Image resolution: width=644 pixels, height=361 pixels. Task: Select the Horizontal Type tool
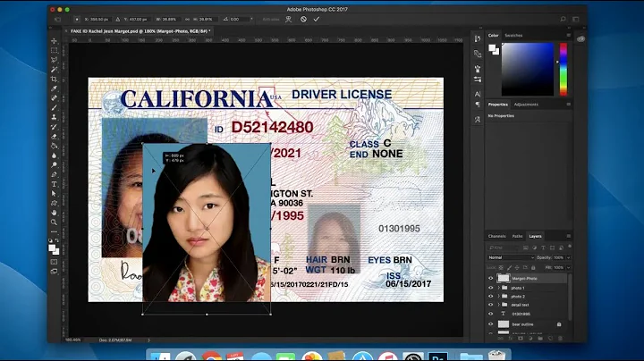pos(54,184)
